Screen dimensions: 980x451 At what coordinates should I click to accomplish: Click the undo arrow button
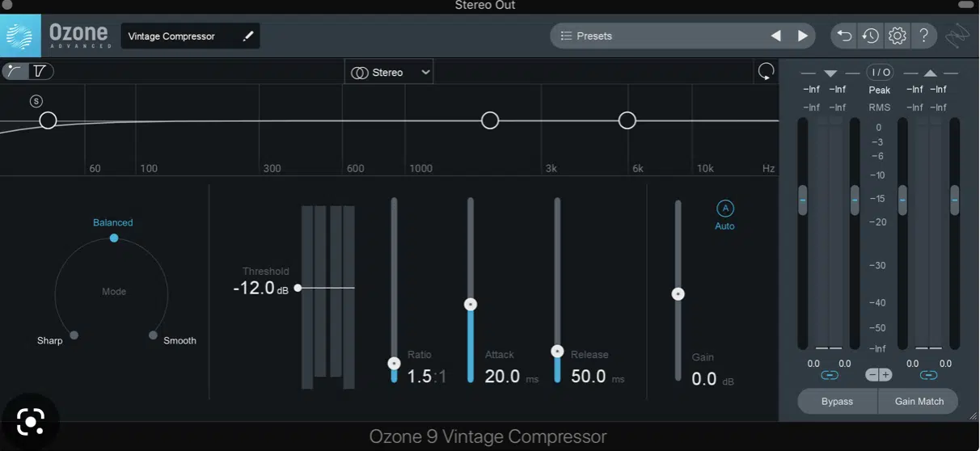pyautogui.click(x=844, y=36)
